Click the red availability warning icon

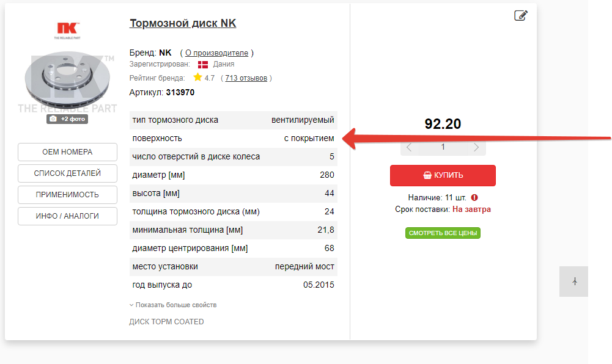(x=474, y=198)
